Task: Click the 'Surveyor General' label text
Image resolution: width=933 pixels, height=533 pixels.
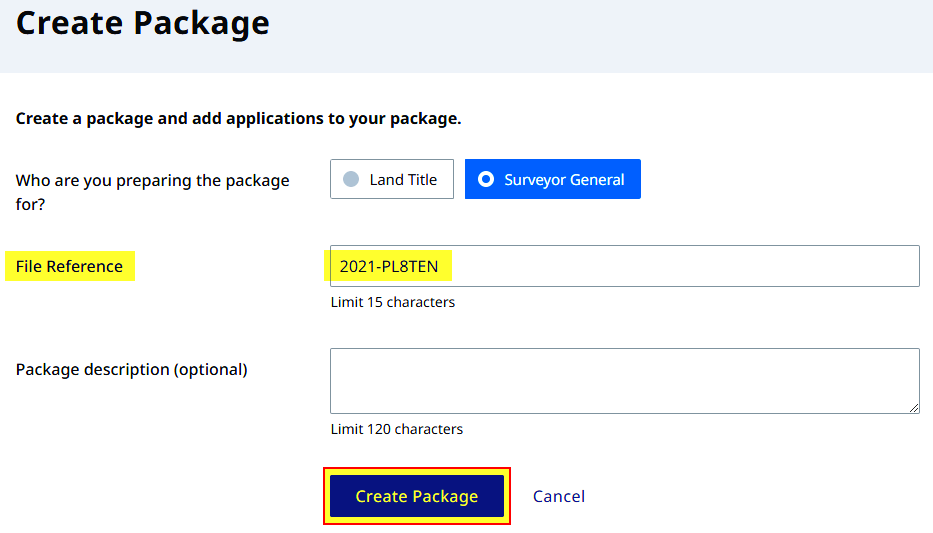Action: pyautogui.click(x=564, y=180)
